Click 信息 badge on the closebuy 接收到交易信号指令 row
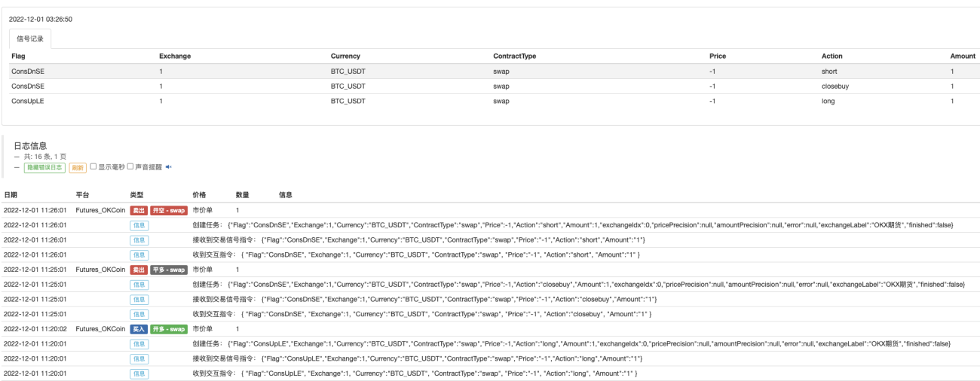 click(x=139, y=299)
